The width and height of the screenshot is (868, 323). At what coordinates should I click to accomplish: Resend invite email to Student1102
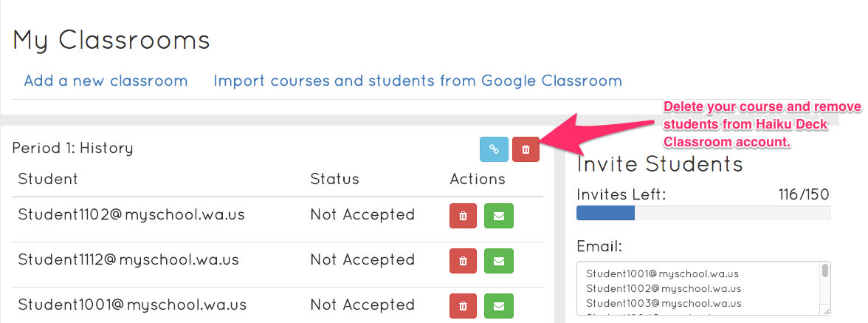[498, 216]
